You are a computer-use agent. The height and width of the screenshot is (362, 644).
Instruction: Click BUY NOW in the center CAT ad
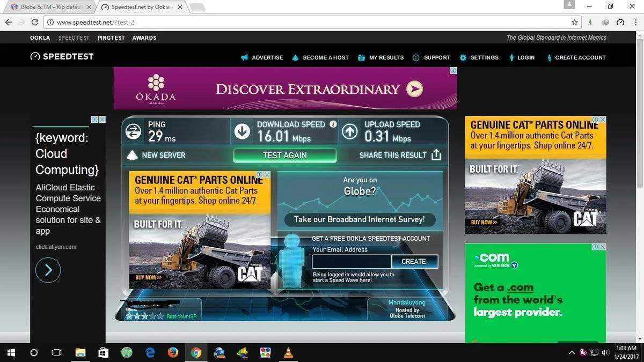(148, 277)
